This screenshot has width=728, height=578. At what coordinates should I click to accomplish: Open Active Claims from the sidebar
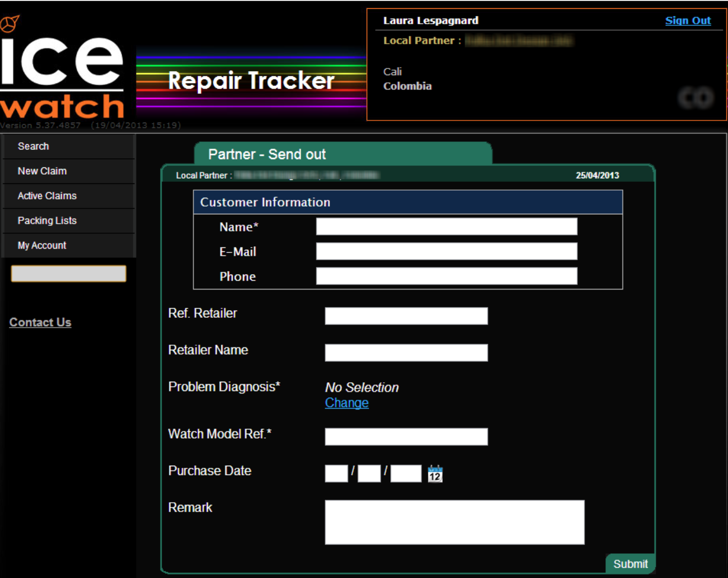(x=47, y=196)
